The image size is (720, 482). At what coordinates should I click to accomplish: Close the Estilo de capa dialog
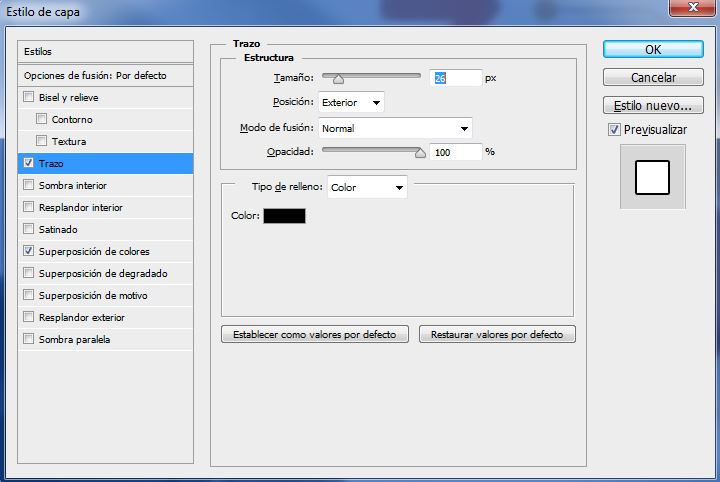[x=692, y=7]
